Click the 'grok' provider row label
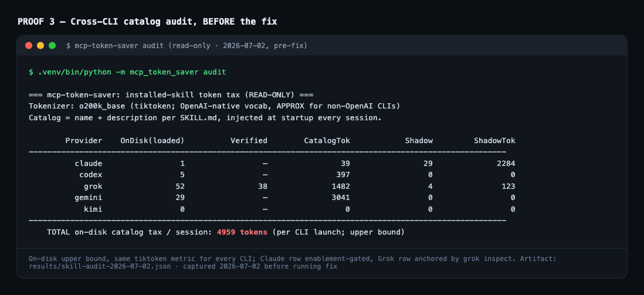644x295 pixels. 93,186
